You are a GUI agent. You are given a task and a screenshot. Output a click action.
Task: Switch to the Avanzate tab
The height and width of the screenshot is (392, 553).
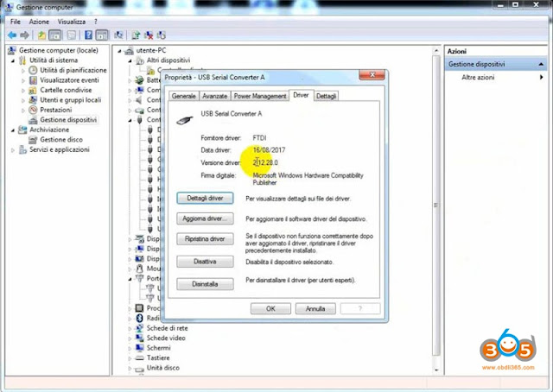click(215, 96)
